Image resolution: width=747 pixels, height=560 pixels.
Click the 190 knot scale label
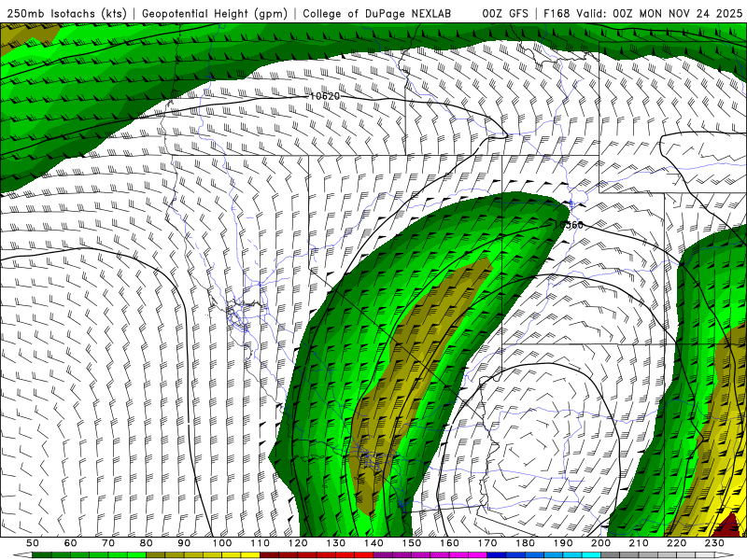coord(563,543)
